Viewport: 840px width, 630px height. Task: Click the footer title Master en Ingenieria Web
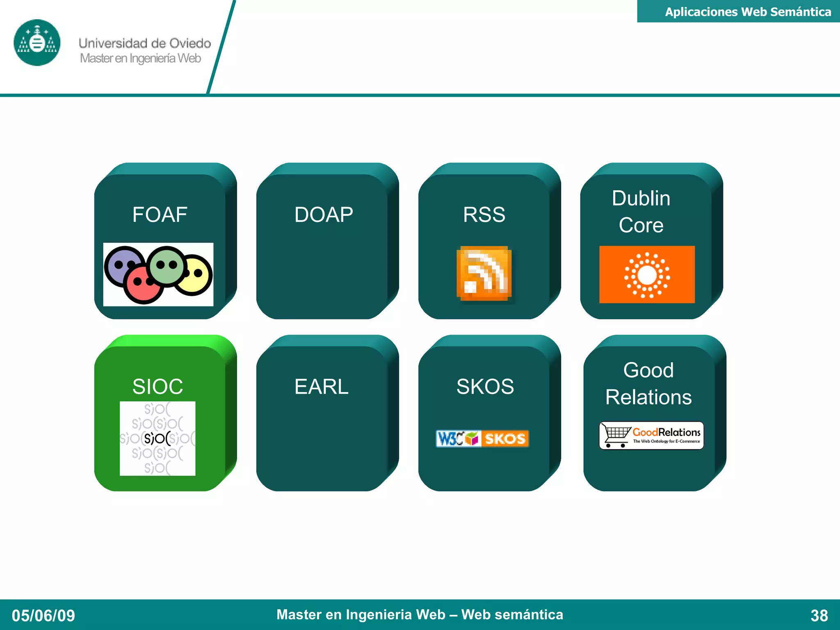420,614
